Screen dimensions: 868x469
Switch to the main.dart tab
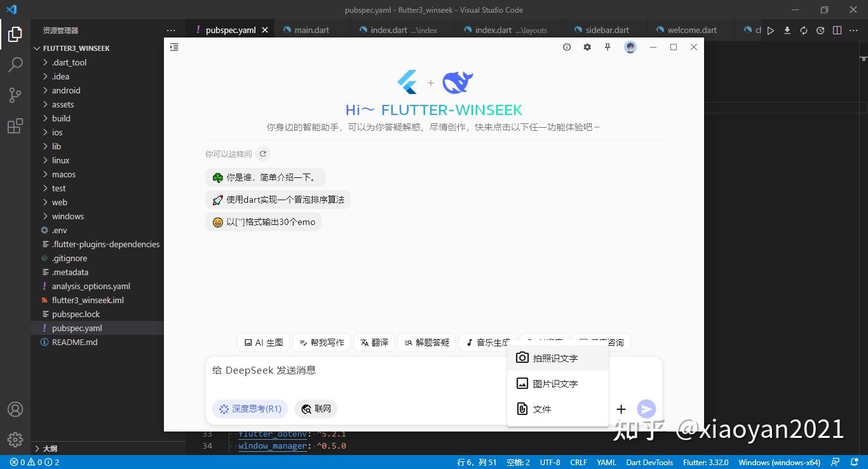tap(311, 29)
